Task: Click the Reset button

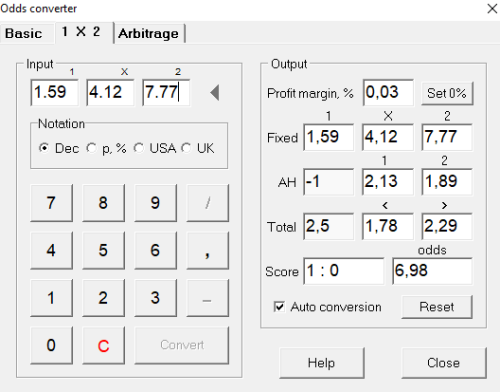Action: click(x=437, y=307)
